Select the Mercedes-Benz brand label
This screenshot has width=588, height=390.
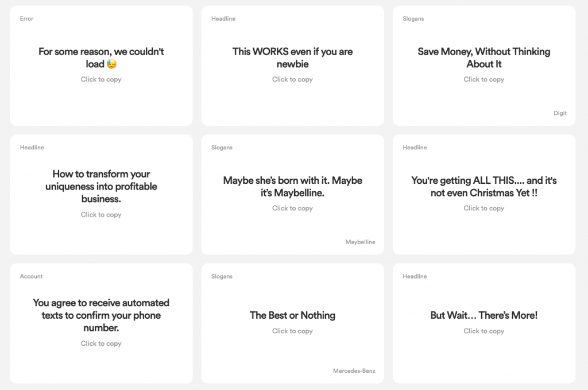(354, 371)
